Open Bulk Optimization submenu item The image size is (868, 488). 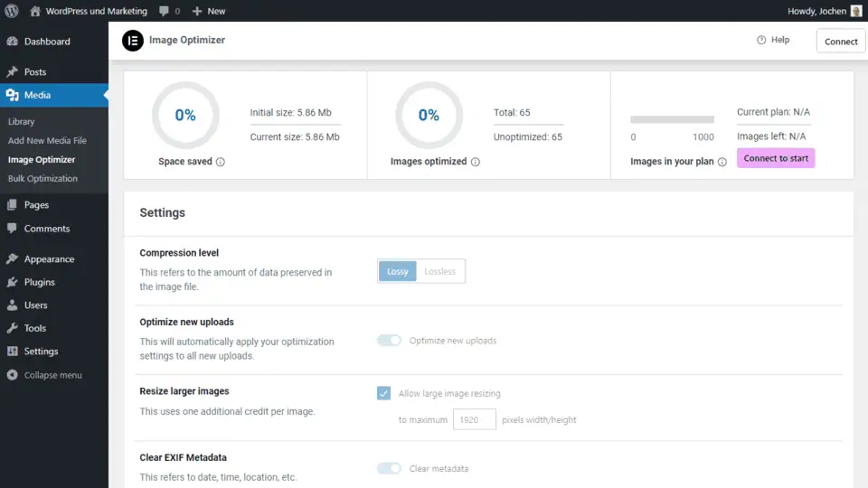[42, 179]
